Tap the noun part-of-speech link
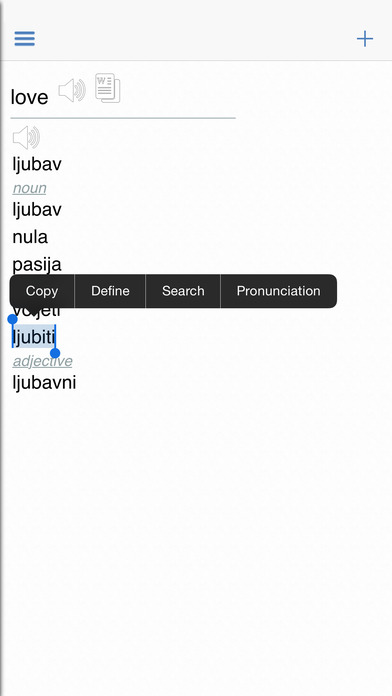 coord(29,188)
